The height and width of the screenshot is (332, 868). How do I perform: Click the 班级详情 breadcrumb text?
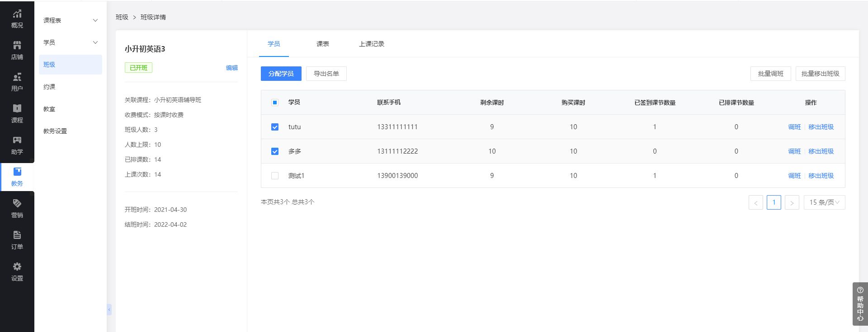click(153, 17)
